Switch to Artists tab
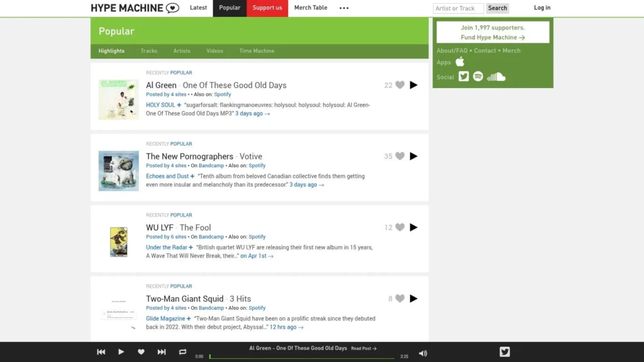The width and height of the screenshot is (644, 362). (x=182, y=51)
